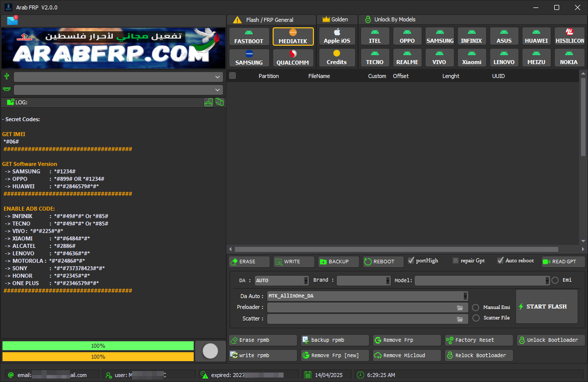588x382 pixels.
Task: Click the WRITE button
Action: (294, 262)
